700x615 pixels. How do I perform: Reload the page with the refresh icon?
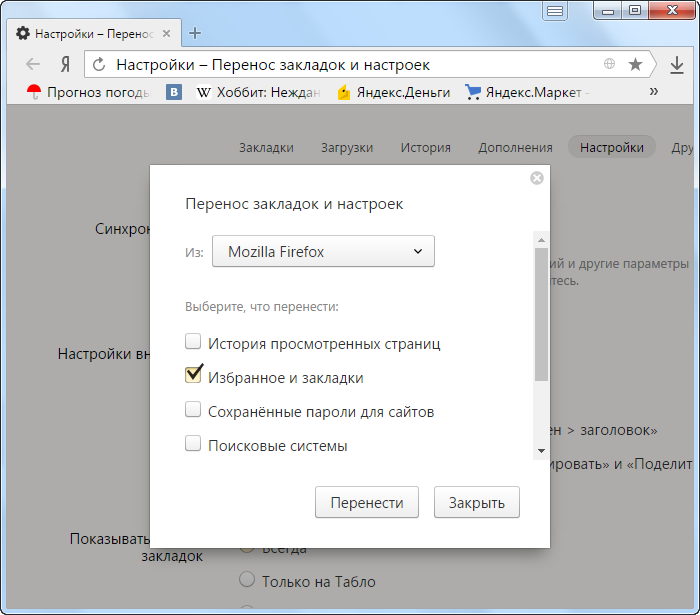point(99,64)
